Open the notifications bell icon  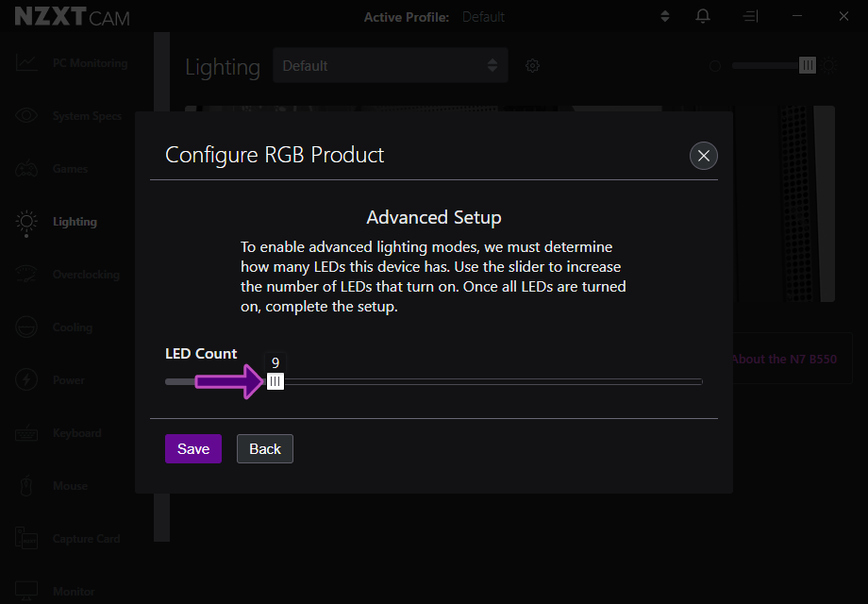703,16
